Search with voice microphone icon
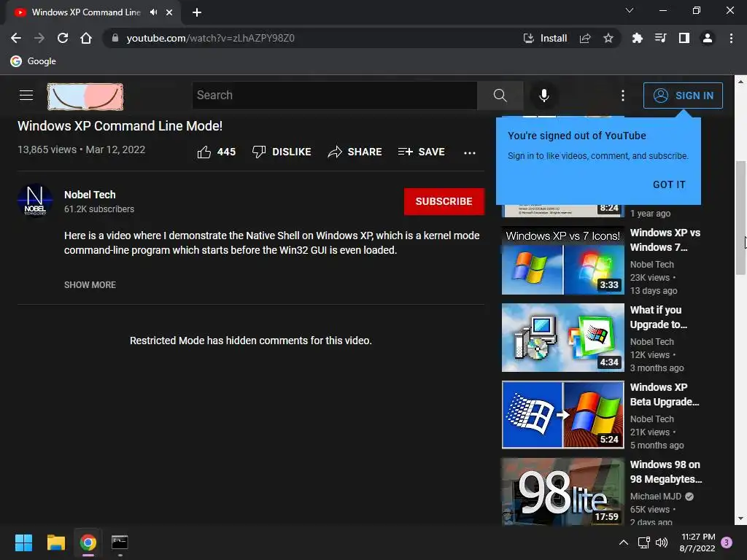This screenshot has width=747, height=560. tap(543, 96)
